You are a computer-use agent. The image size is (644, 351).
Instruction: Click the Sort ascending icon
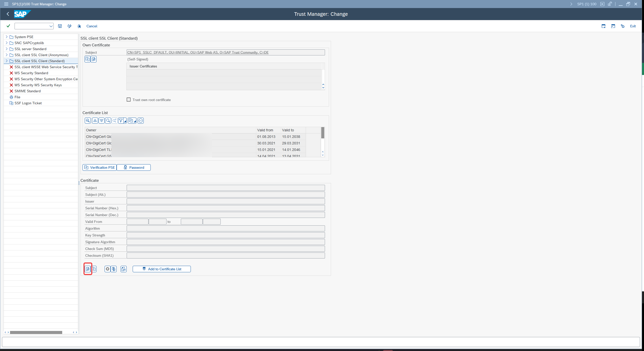click(95, 121)
